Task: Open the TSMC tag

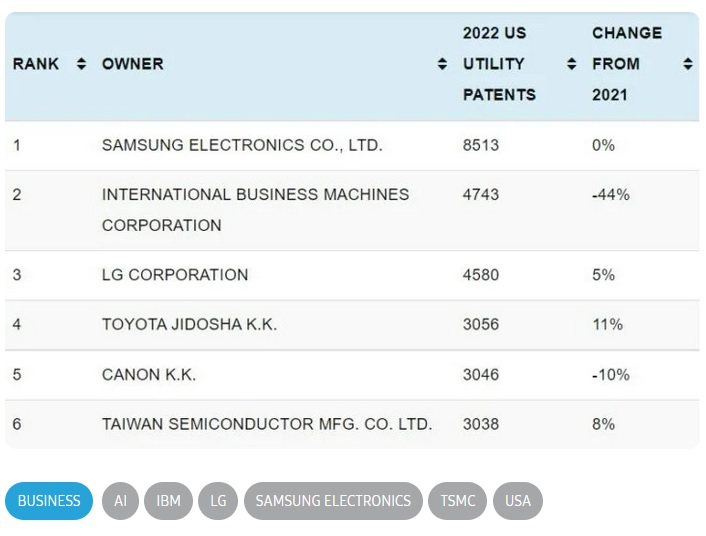Action: coord(457,501)
